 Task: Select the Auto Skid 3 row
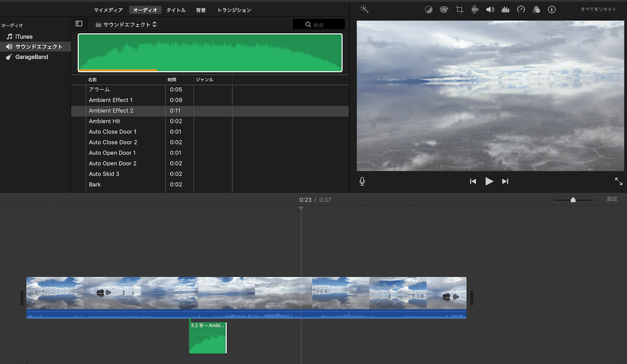[210, 174]
